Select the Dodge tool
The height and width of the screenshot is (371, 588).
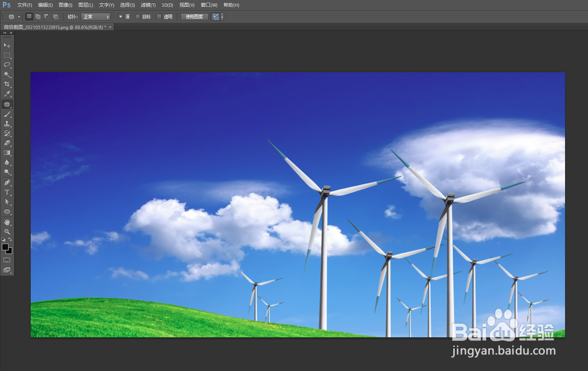[x=7, y=172]
